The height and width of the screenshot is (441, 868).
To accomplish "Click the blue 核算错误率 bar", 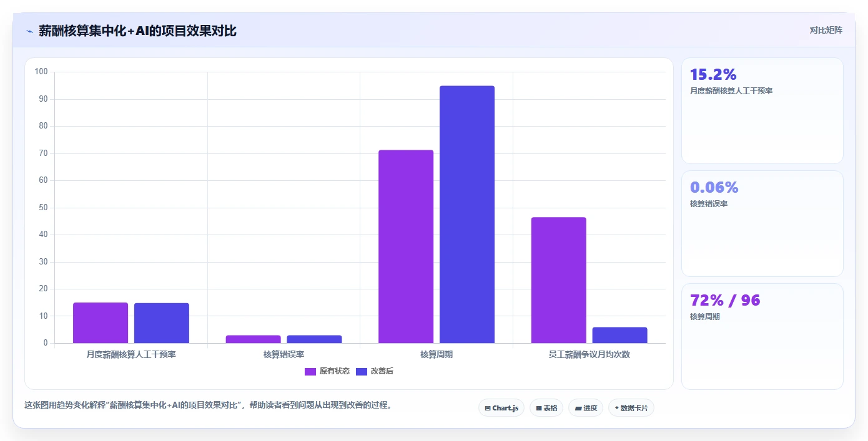I will [x=315, y=339].
